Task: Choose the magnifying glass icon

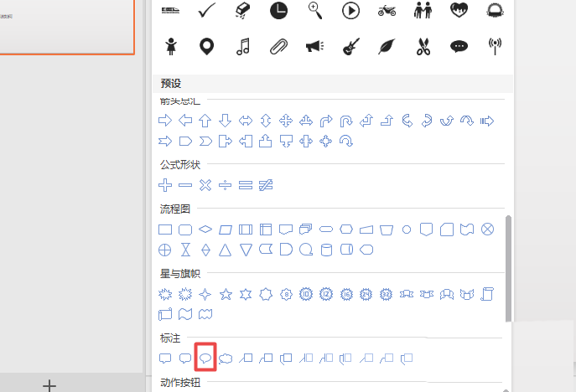Action: point(315,11)
